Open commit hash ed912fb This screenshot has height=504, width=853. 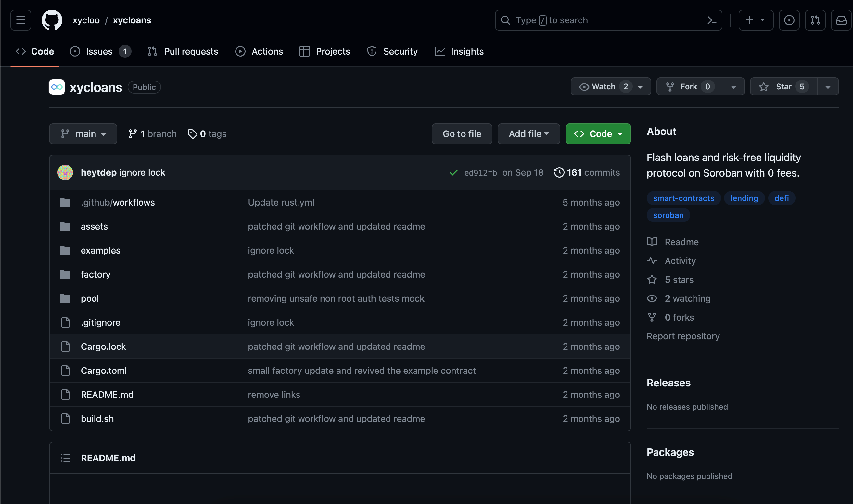(x=480, y=173)
